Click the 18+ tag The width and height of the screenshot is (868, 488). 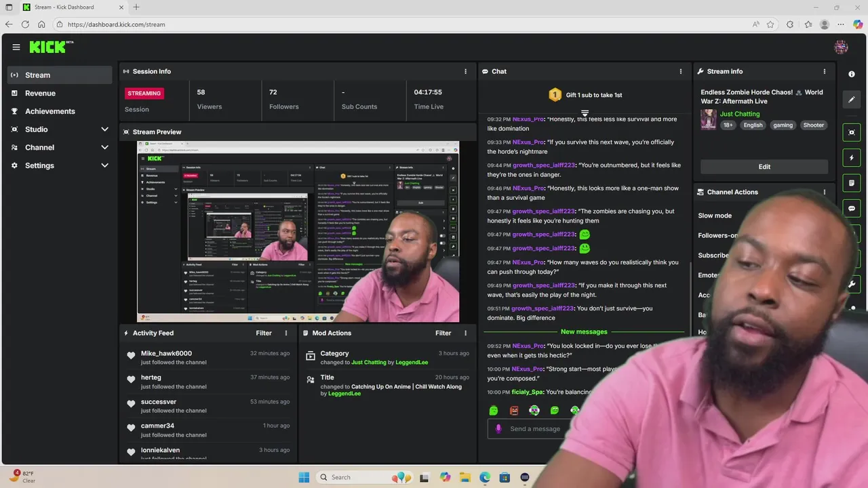point(728,125)
